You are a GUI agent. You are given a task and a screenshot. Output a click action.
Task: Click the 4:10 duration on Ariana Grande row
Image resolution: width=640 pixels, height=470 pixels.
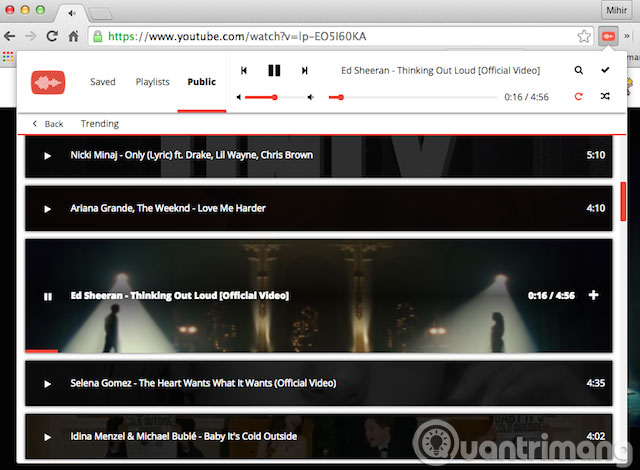[x=596, y=208]
